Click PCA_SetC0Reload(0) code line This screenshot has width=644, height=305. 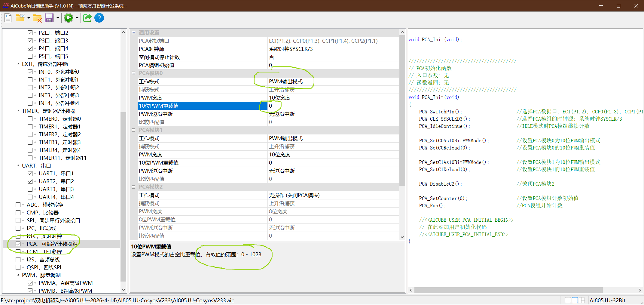pyautogui.click(x=444, y=148)
